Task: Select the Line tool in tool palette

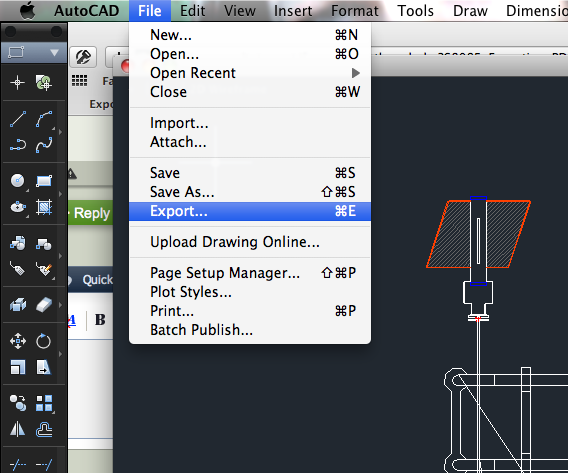Action: tap(18, 119)
